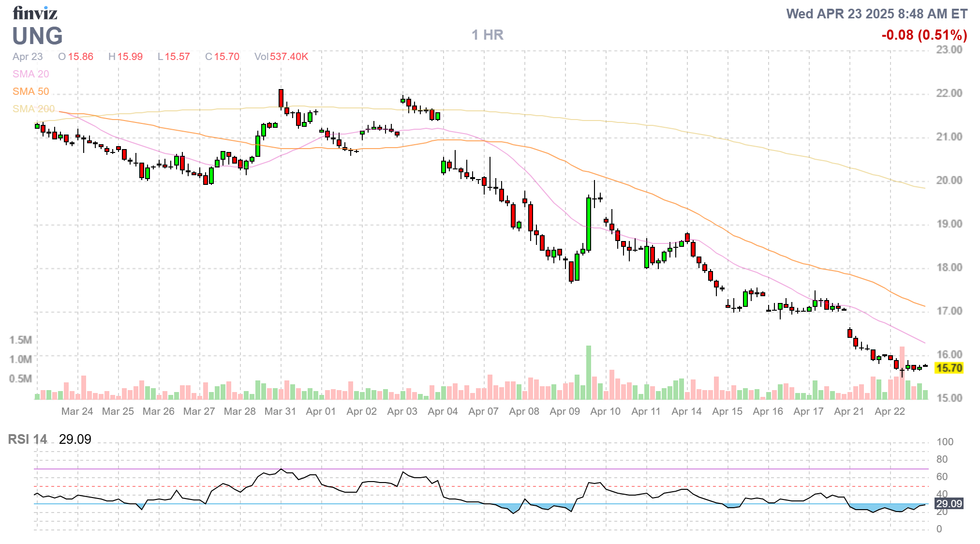The height and width of the screenshot is (544, 980).
Task: Click the RSI 14 indicator label
Action: [x=28, y=439]
